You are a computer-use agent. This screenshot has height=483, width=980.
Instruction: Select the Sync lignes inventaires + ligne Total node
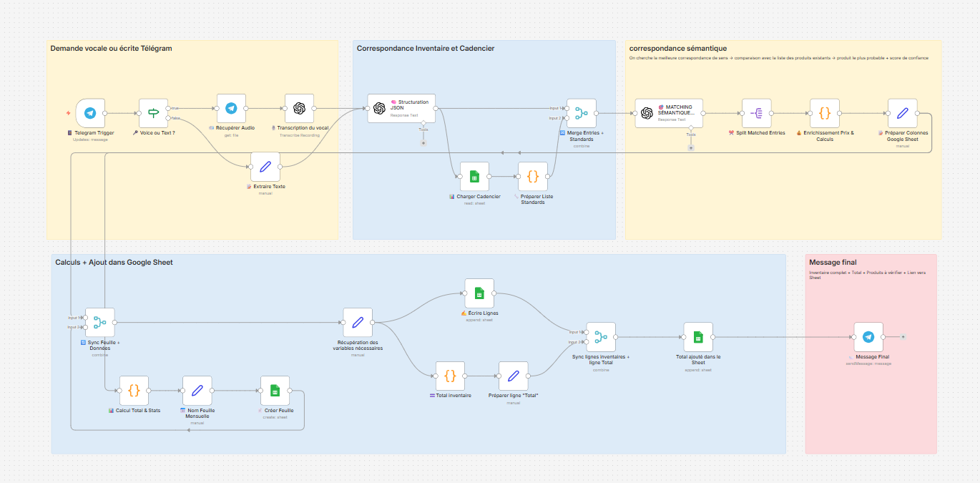click(x=601, y=337)
